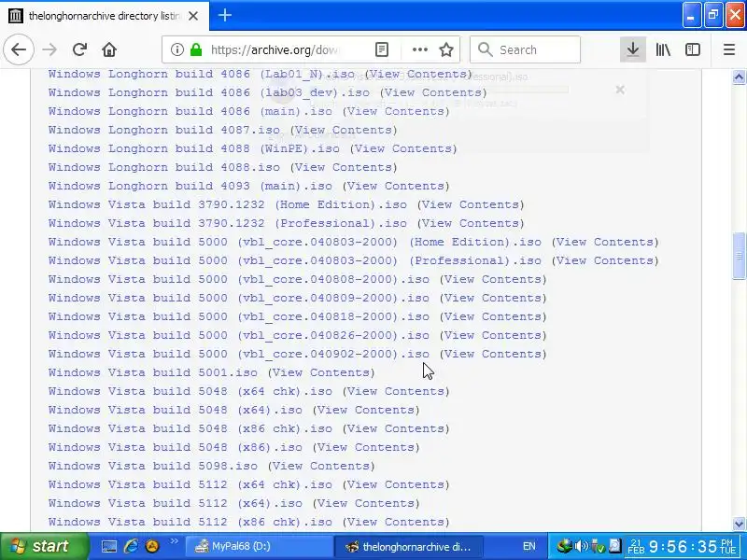
Task: Toggle the sidebar view icon
Action: pos(693,49)
